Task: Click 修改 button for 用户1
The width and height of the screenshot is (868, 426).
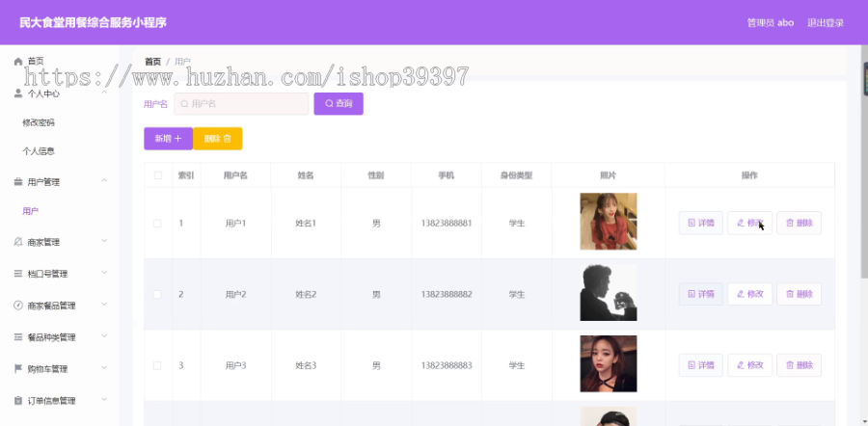Action: coord(749,223)
